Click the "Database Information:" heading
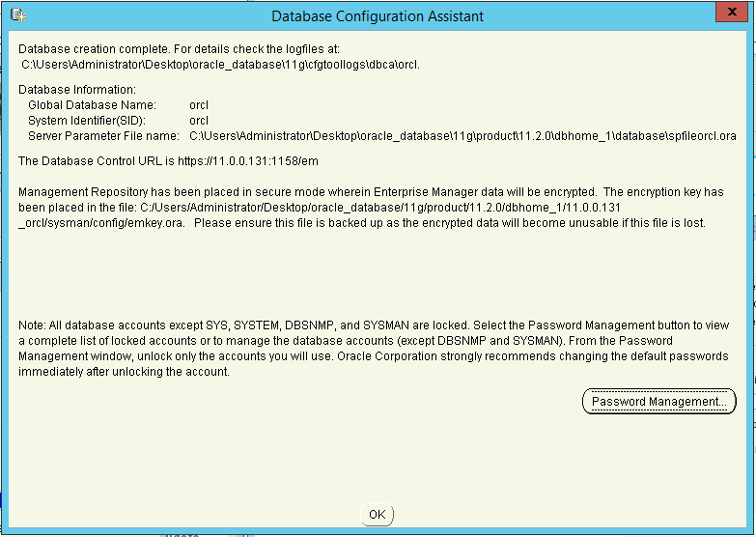Image resolution: width=756 pixels, height=537 pixels. [77, 90]
